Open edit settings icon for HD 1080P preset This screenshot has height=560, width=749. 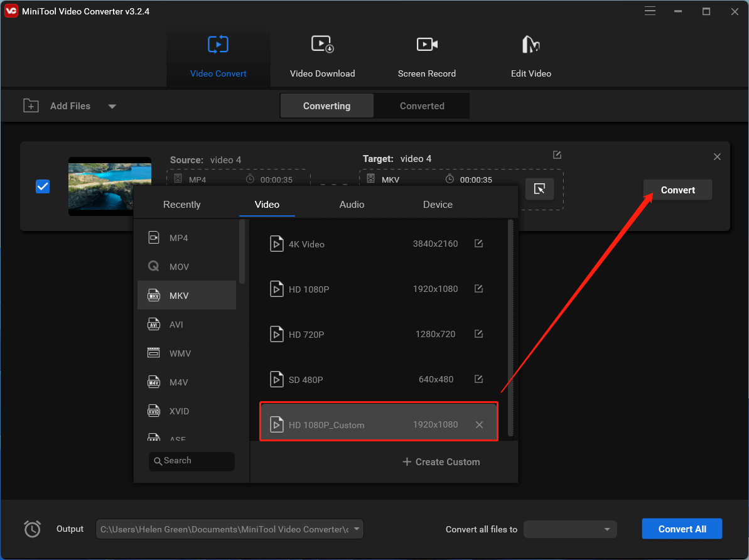coord(478,289)
